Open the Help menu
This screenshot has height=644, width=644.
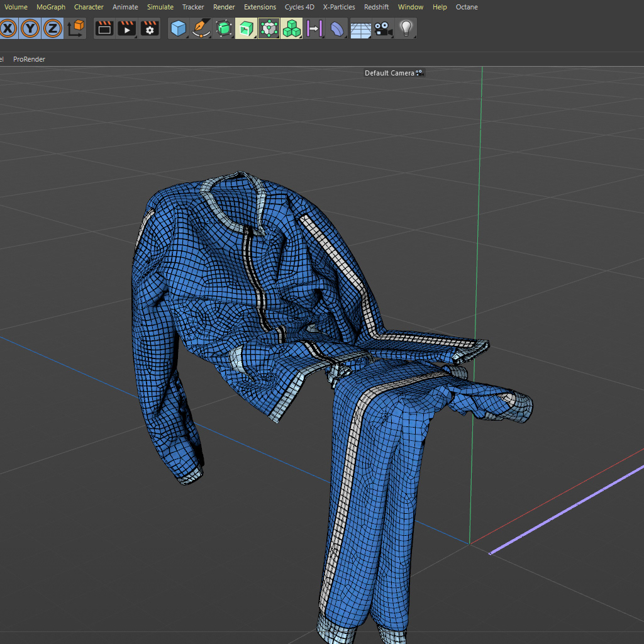[440, 7]
